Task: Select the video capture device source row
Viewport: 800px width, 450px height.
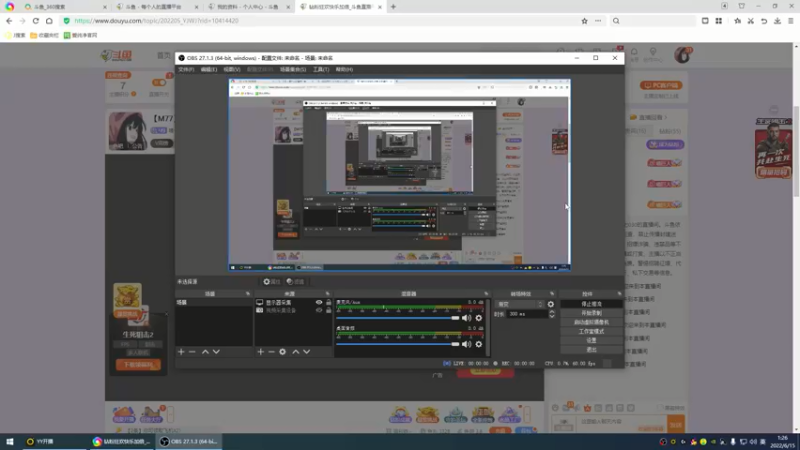Action: (293, 310)
